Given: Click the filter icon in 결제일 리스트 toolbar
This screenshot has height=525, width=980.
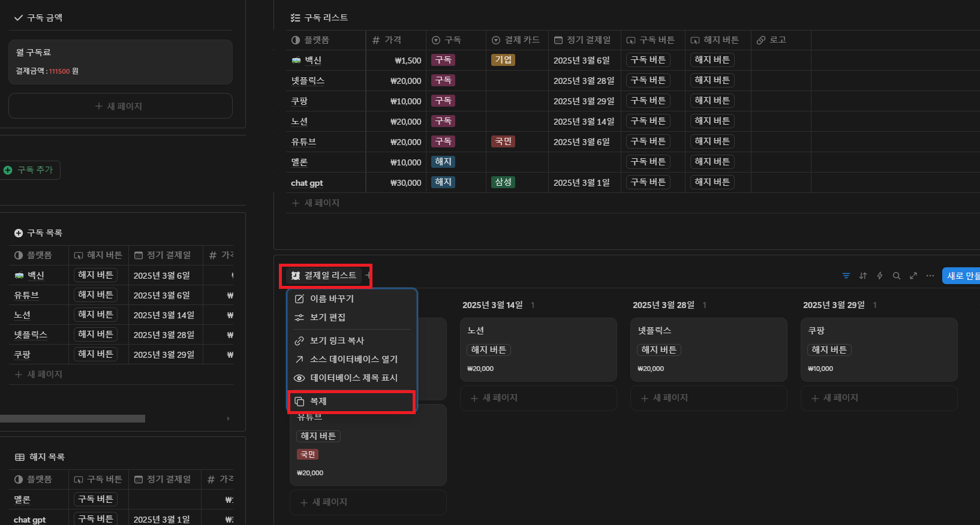Looking at the screenshot, I should [x=846, y=276].
